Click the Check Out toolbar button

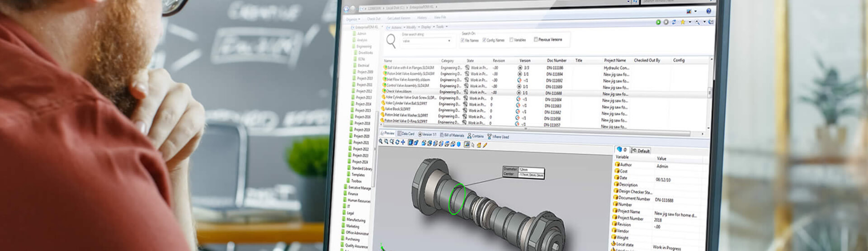click(x=373, y=19)
